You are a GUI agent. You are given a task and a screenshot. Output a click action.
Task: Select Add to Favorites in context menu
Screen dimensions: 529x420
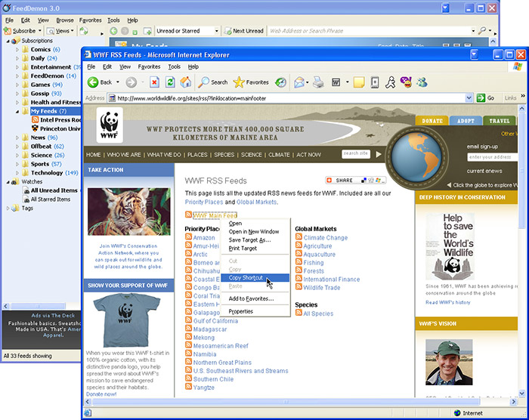click(x=251, y=298)
